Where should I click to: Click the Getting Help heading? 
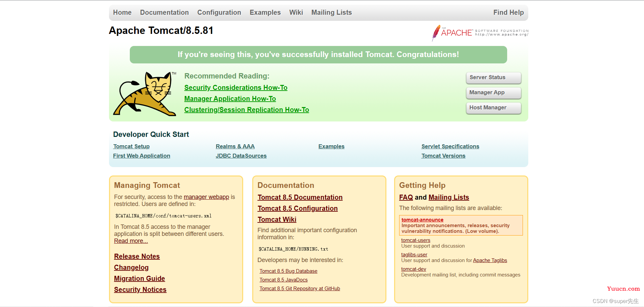coord(422,185)
